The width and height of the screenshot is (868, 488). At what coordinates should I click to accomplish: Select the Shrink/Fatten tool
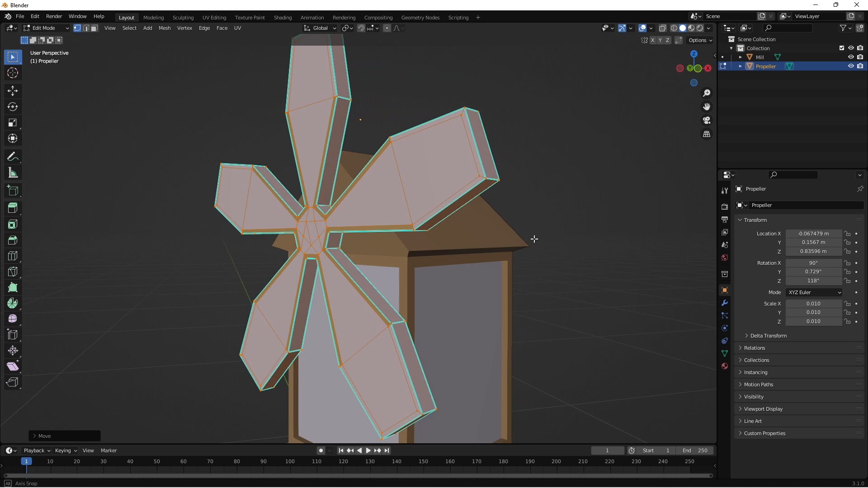click(x=13, y=351)
